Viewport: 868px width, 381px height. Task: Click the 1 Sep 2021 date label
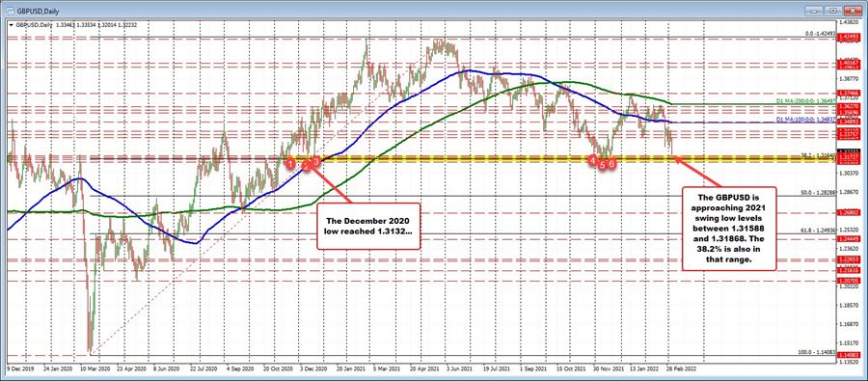(x=532, y=367)
